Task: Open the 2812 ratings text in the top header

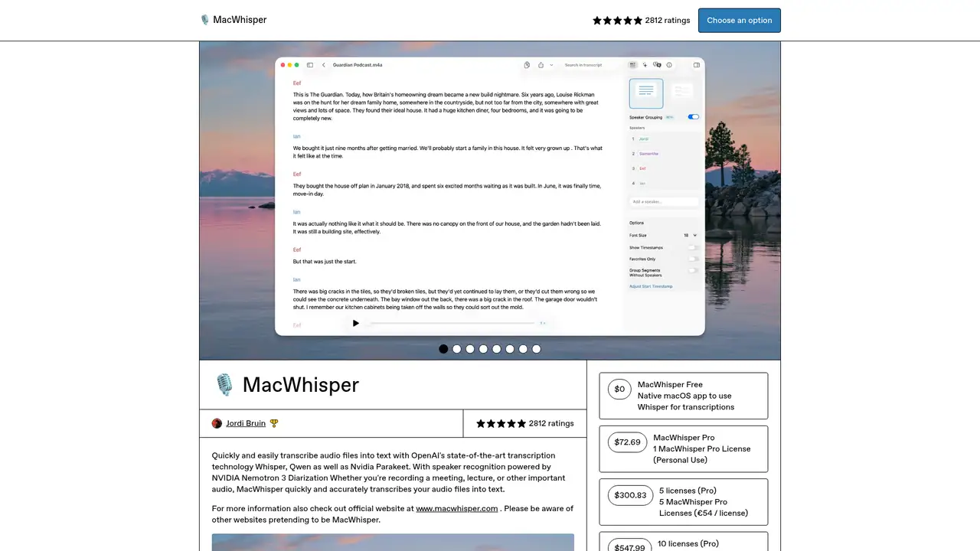Action: [668, 21]
